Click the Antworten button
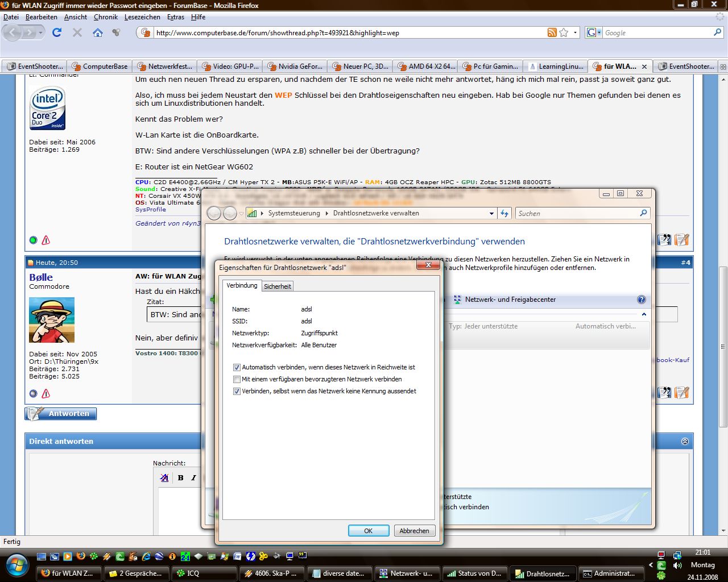This screenshot has width=728, height=582. [x=61, y=413]
